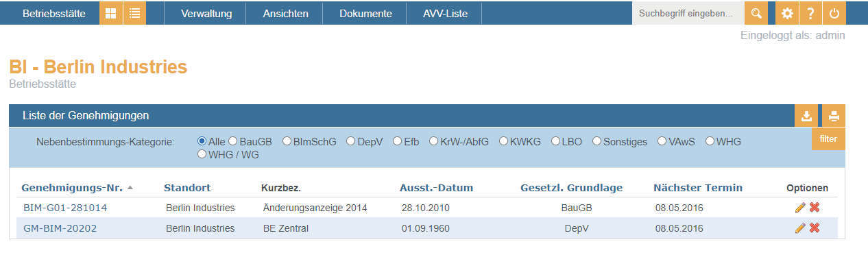Click the Kurzbez. column header
The image size is (868, 255).
pos(281,188)
